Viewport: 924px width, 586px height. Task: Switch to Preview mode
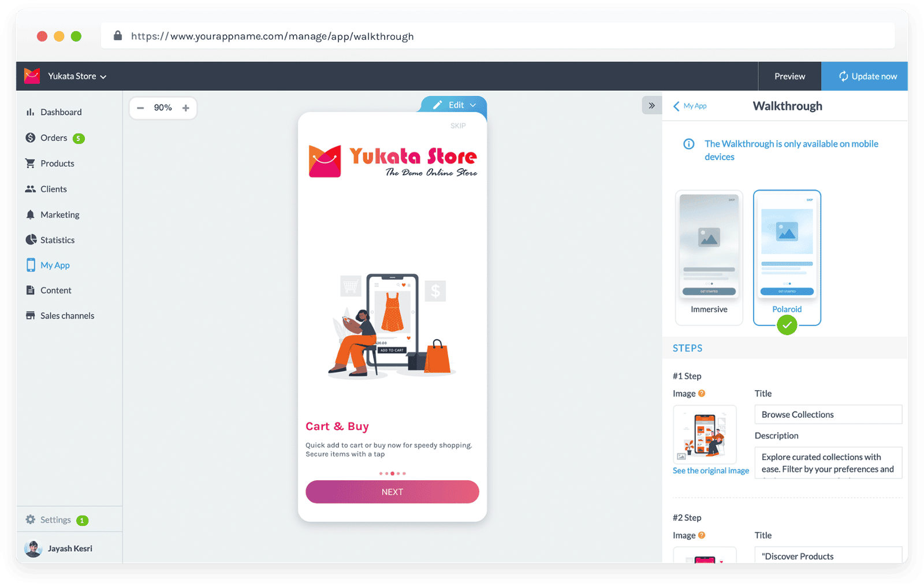(789, 76)
